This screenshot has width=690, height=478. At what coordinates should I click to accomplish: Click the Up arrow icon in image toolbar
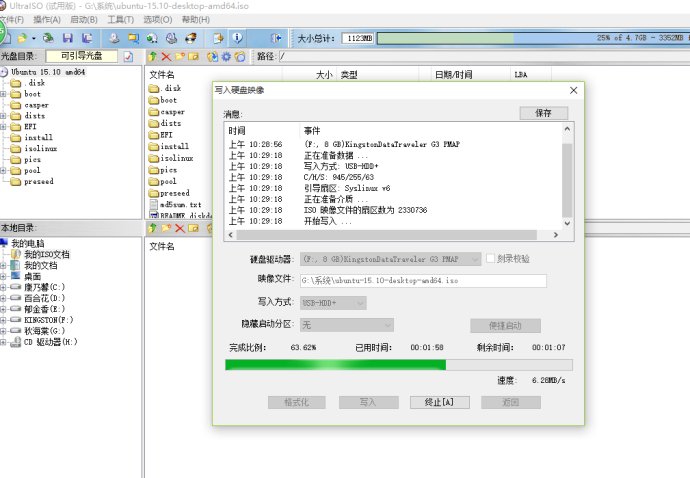(152, 56)
